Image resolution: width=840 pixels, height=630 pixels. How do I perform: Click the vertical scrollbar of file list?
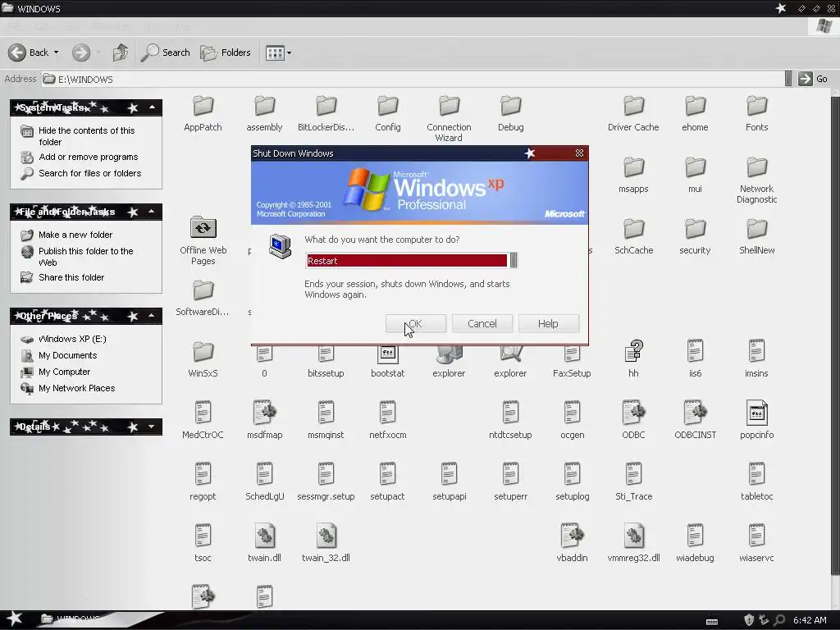tap(835, 335)
